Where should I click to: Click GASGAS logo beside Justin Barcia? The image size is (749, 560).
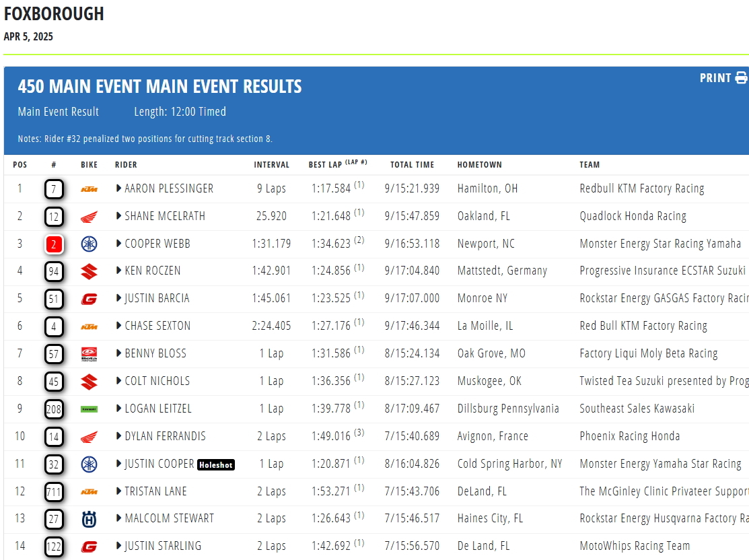(90, 299)
